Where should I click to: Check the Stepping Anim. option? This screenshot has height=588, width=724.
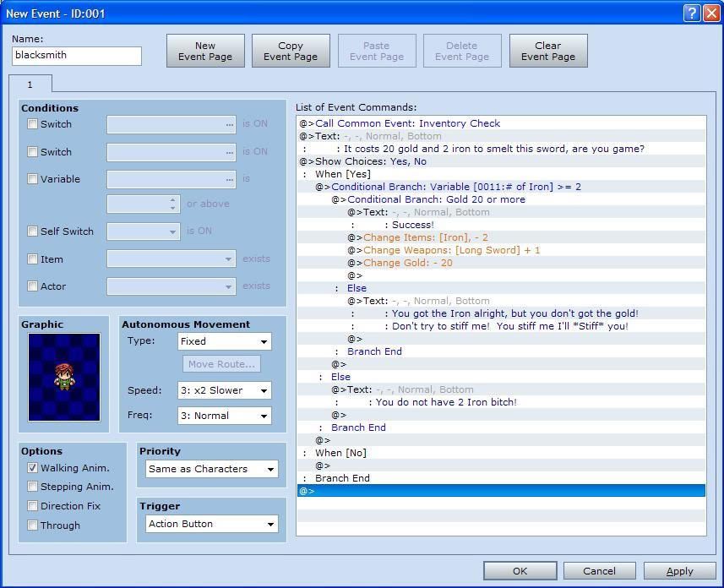point(32,487)
